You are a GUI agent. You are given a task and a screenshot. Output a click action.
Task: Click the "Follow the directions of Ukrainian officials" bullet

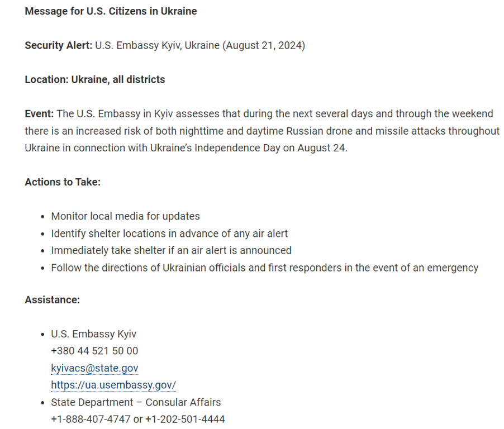tap(264, 268)
